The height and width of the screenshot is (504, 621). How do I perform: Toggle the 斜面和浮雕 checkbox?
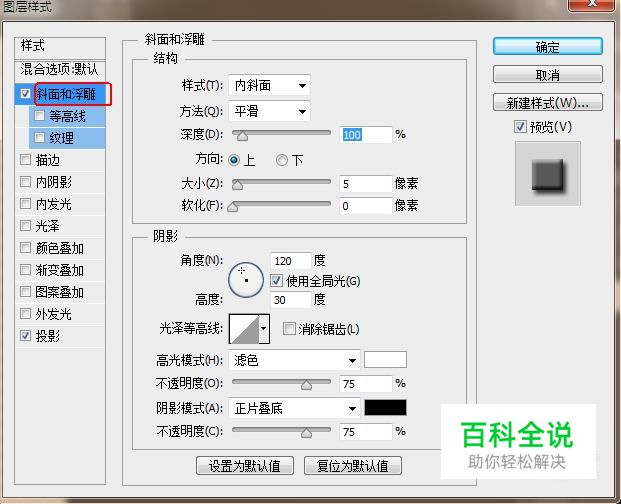pyautogui.click(x=25, y=94)
